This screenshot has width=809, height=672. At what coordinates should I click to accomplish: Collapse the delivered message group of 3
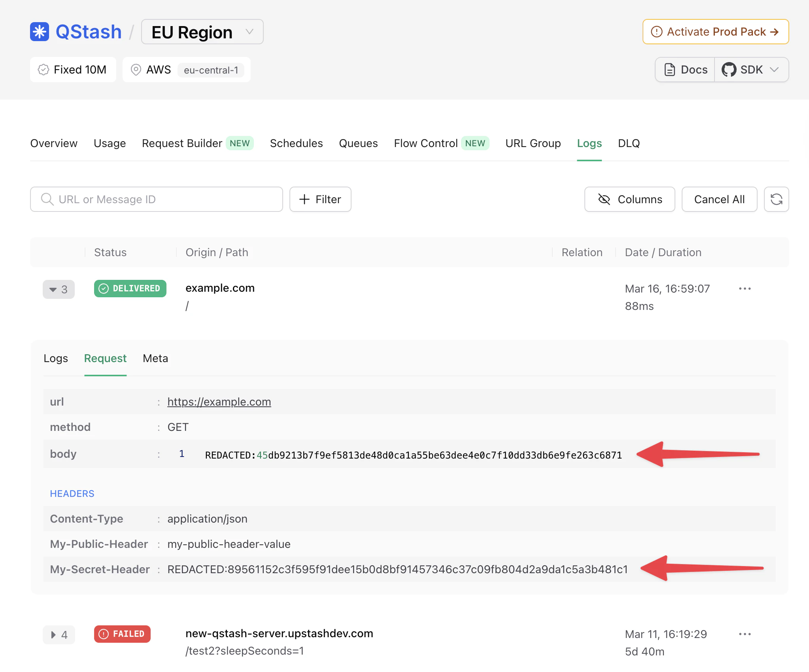(x=59, y=289)
